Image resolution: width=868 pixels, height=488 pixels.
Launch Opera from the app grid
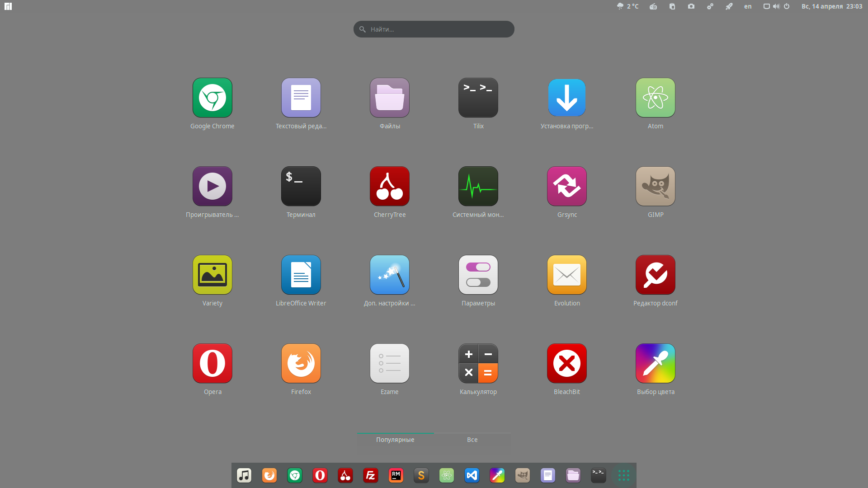tap(212, 364)
